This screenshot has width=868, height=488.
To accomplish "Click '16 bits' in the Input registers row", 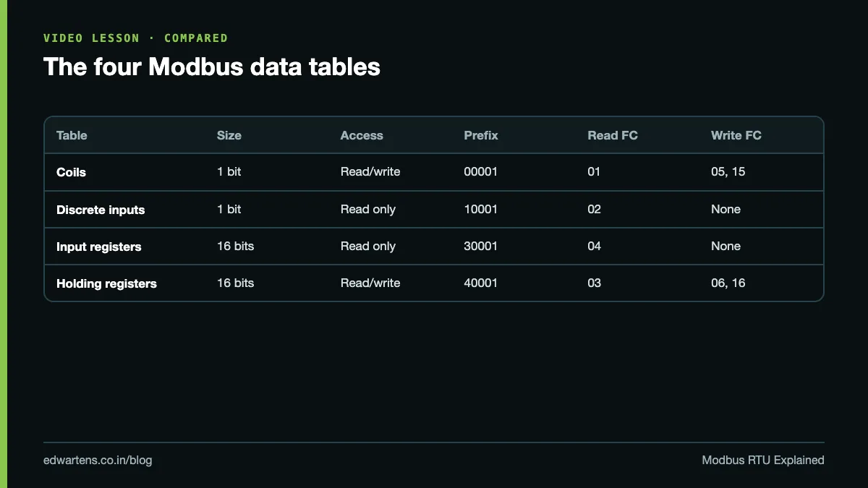I will [x=236, y=246].
